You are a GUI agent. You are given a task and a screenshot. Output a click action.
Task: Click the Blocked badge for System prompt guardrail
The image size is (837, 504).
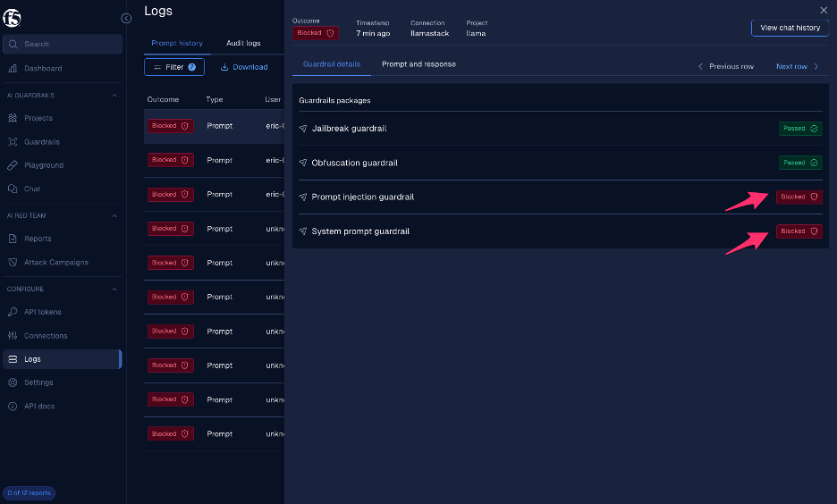click(x=799, y=231)
